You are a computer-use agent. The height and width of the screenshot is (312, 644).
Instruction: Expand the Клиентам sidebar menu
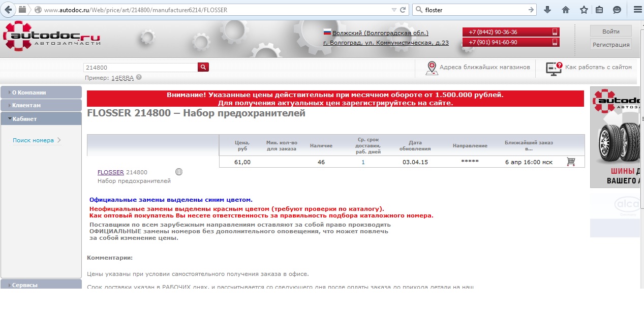coord(41,105)
